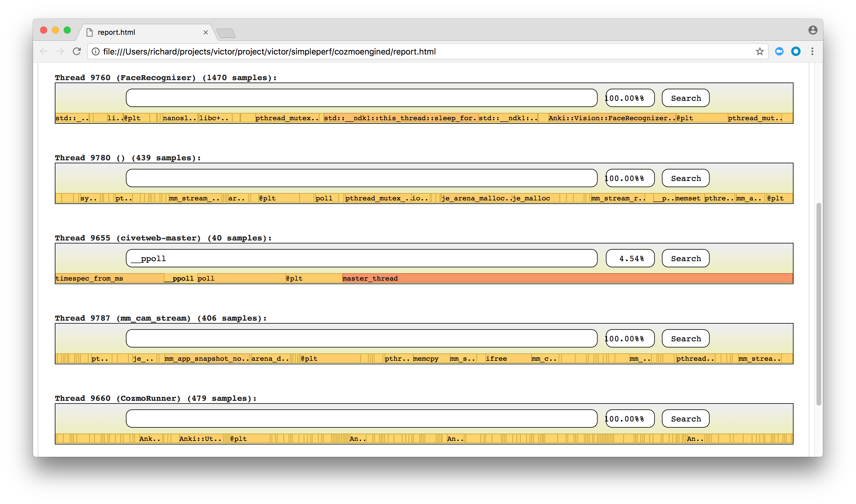Click the user profile icon
This screenshot has height=504, width=856.
coord(812,30)
